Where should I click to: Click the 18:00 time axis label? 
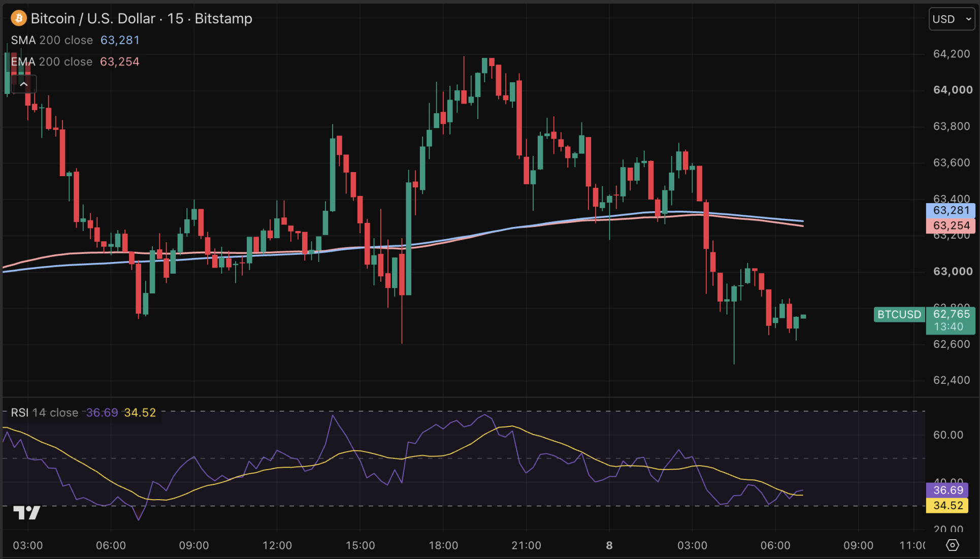coord(443,545)
